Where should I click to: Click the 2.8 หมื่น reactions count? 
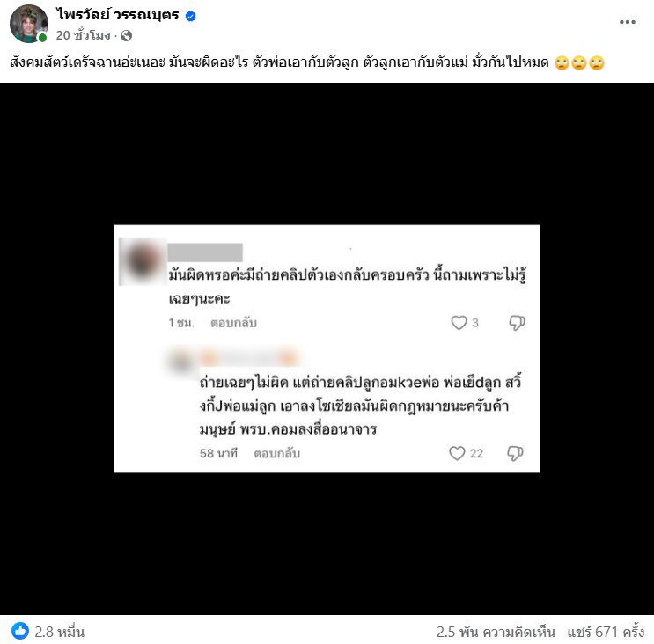click(59, 632)
